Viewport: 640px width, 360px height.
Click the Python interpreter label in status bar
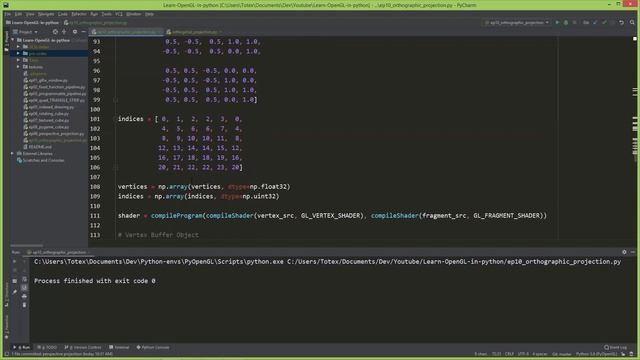[596, 354]
